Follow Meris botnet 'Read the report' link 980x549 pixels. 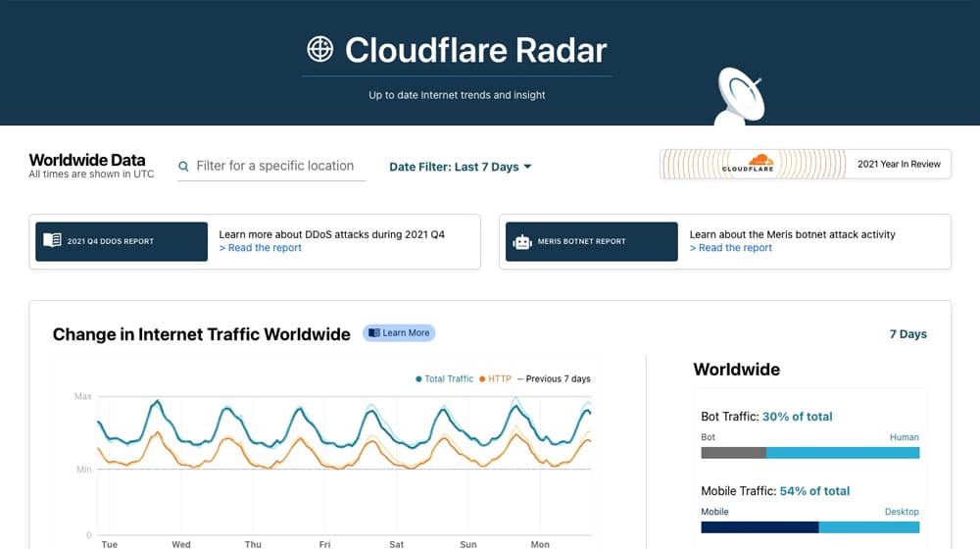click(x=730, y=248)
